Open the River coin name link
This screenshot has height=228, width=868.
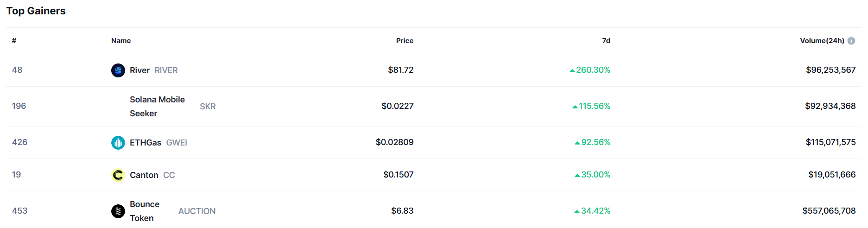139,70
